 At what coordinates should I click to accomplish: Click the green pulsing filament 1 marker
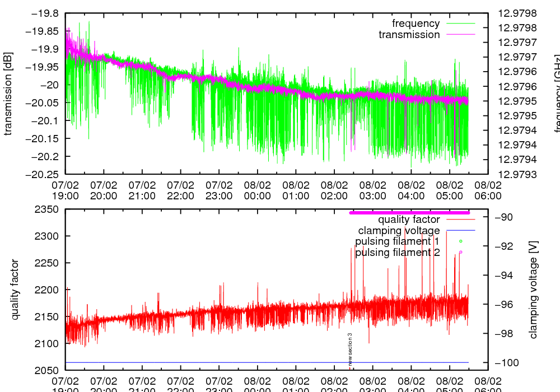(461, 241)
